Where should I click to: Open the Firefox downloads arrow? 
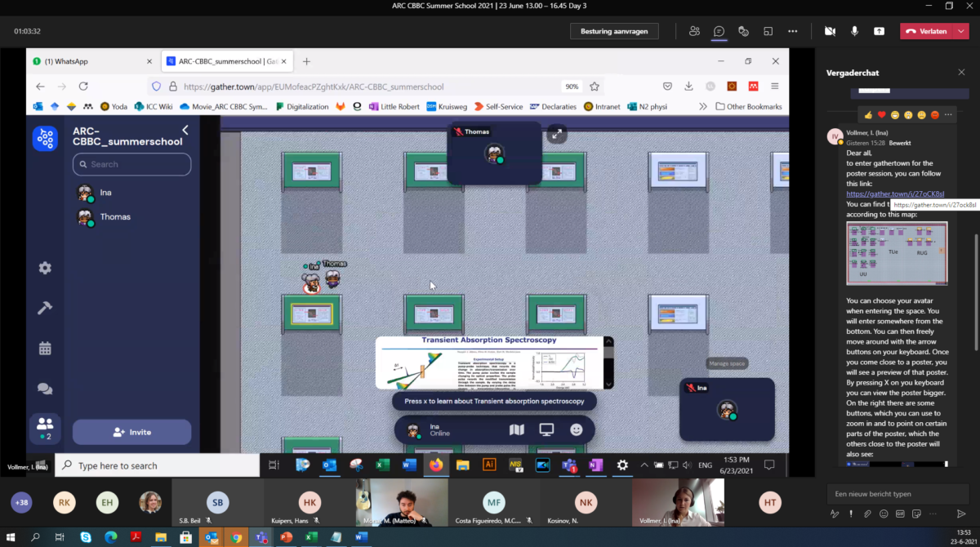[x=689, y=86]
